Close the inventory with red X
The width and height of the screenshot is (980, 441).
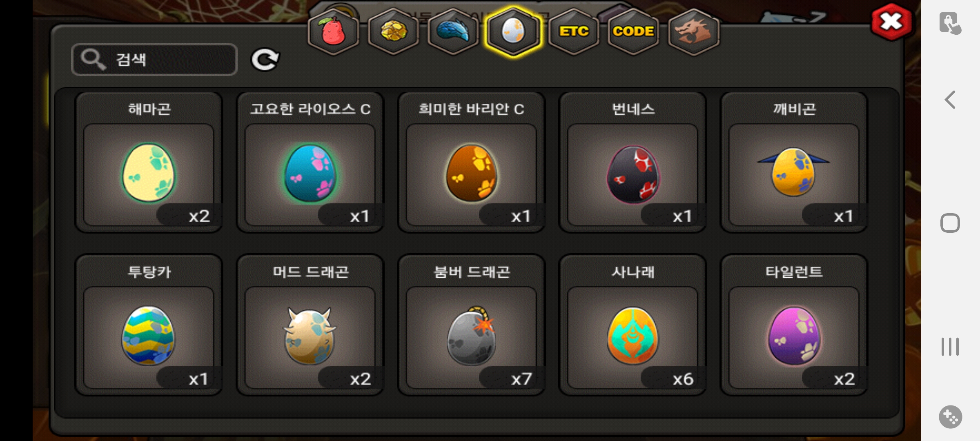coord(891,22)
